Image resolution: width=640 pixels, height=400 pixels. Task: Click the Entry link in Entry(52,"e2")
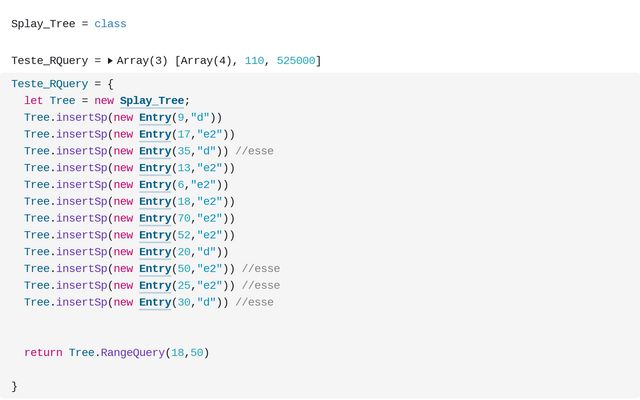(155, 235)
